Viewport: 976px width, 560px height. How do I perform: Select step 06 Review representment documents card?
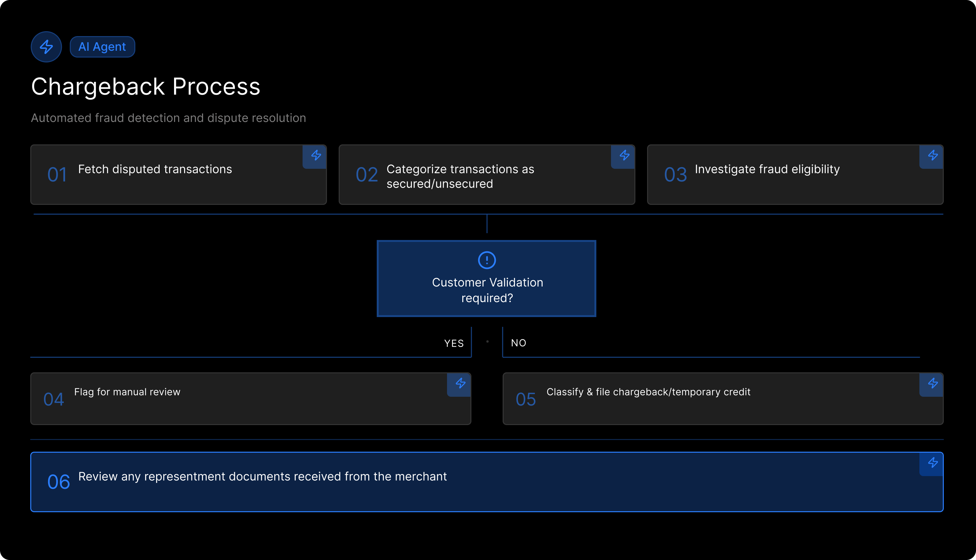click(262, 476)
